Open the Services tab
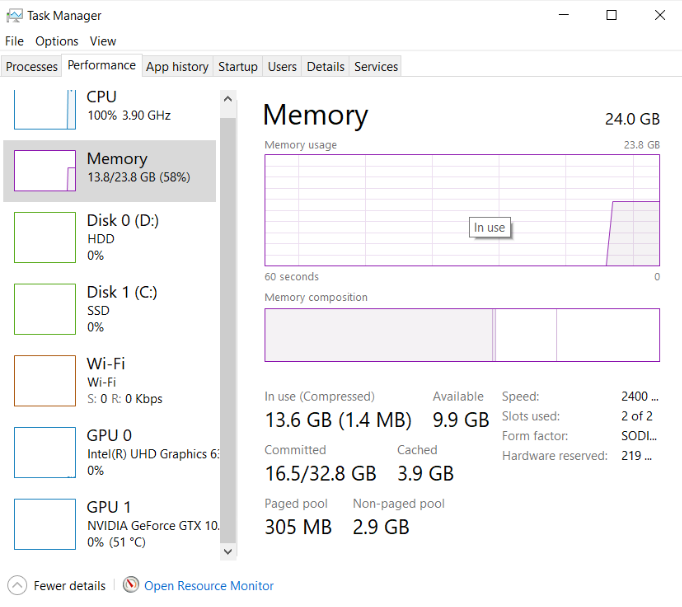Screen dimensions: 682x607 tap(376, 67)
